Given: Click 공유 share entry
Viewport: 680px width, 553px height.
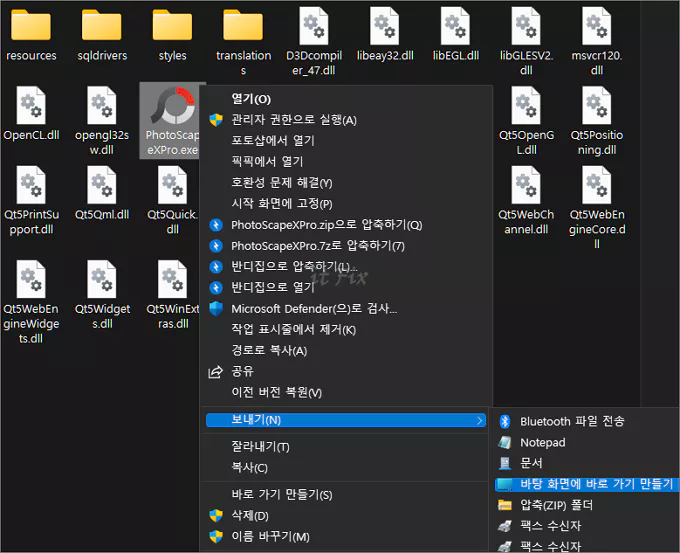Looking at the screenshot, I should pos(346,371).
